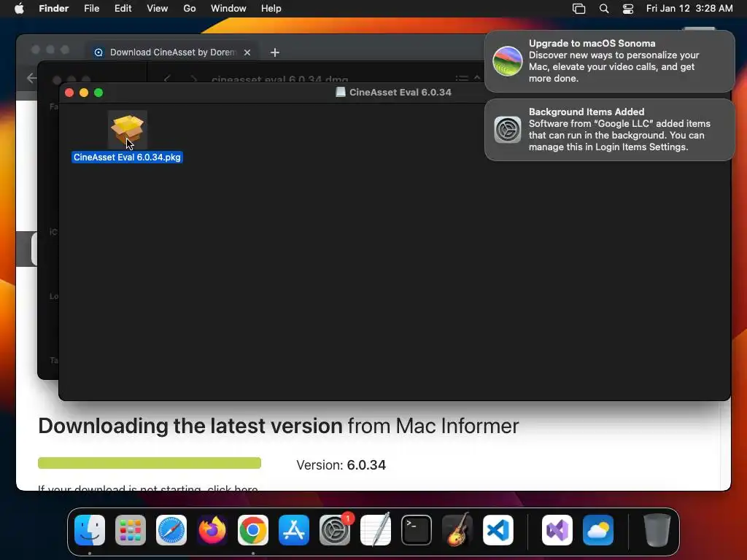This screenshot has width=747, height=560.
Task: Close the Download CineAsset browser tab
Action: 247,52
